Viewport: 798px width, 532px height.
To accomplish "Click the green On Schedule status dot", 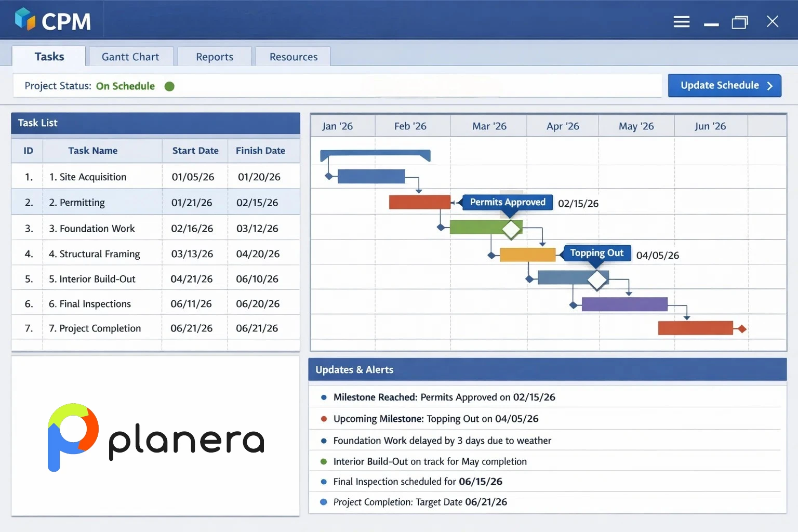I will (169, 86).
